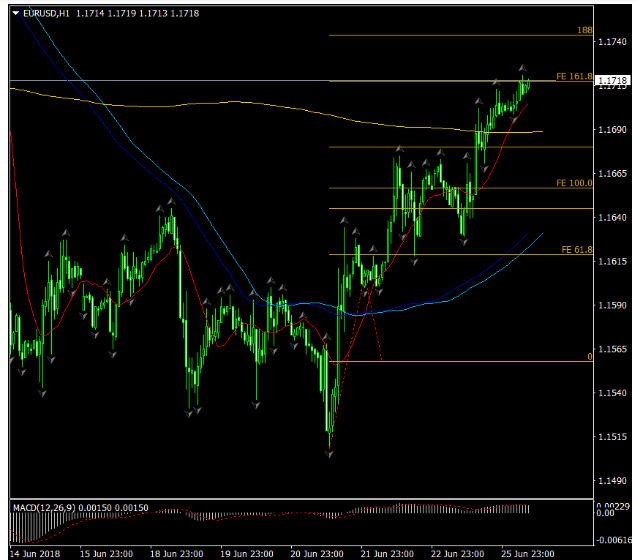Click the 1.1740 price scale label
Screen dimensions: 636x560
tap(612, 42)
